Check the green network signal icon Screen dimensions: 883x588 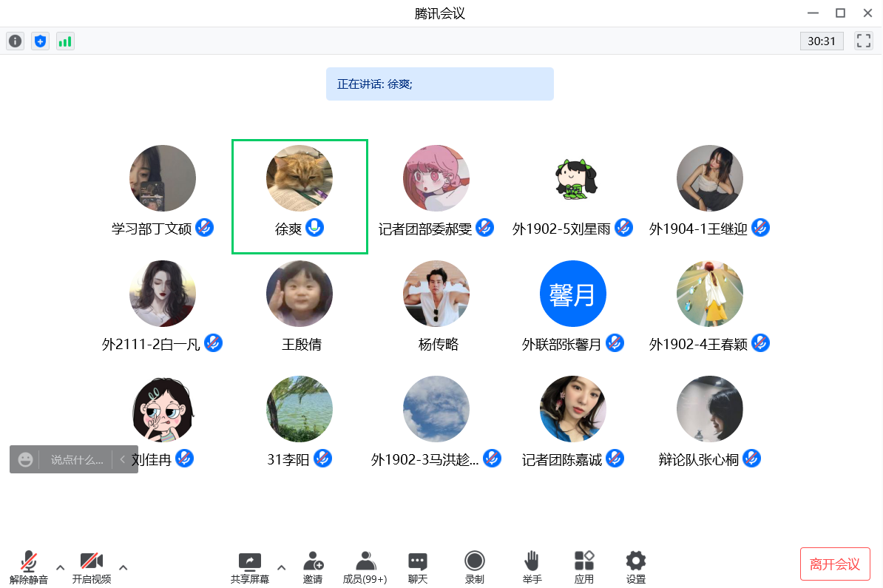(65, 41)
